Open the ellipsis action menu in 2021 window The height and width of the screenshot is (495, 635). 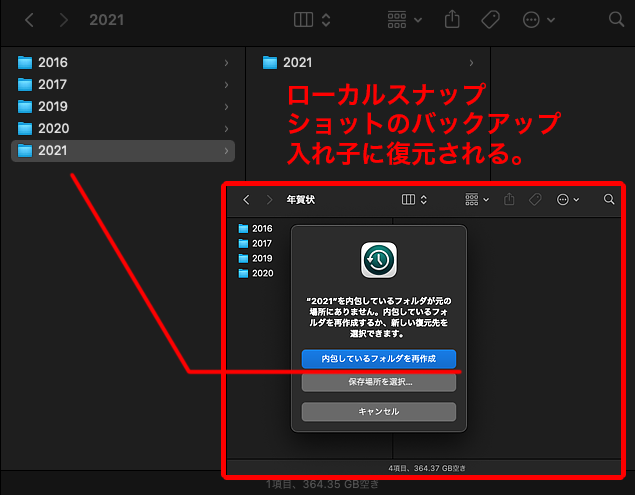coord(538,19)
